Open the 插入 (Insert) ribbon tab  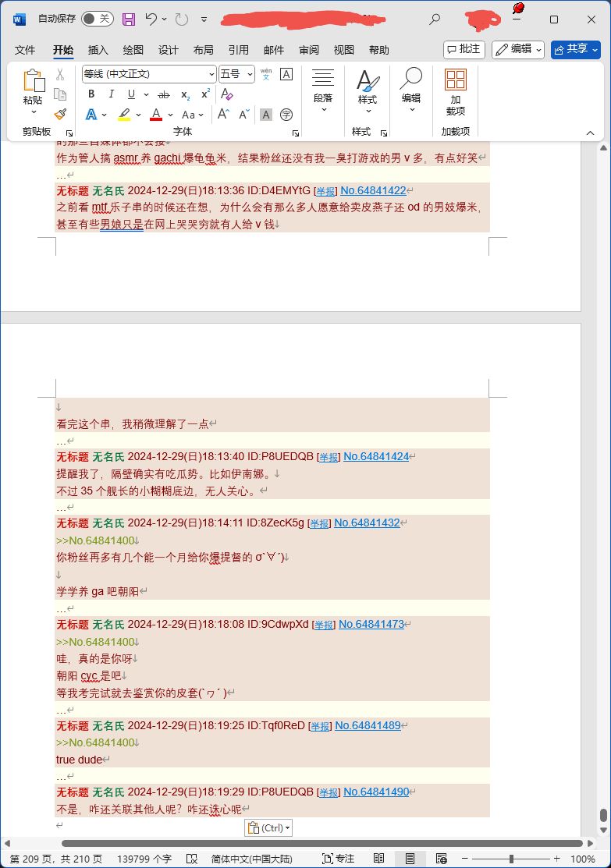coord(98,50)
